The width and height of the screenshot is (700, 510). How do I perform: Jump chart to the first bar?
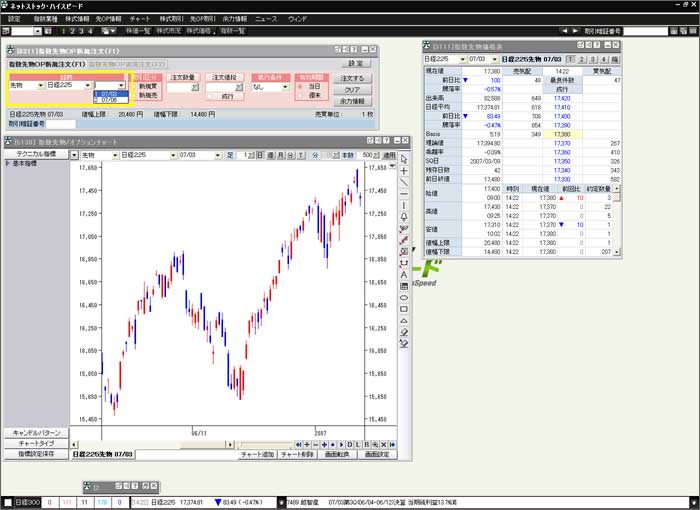pos(298,445)
